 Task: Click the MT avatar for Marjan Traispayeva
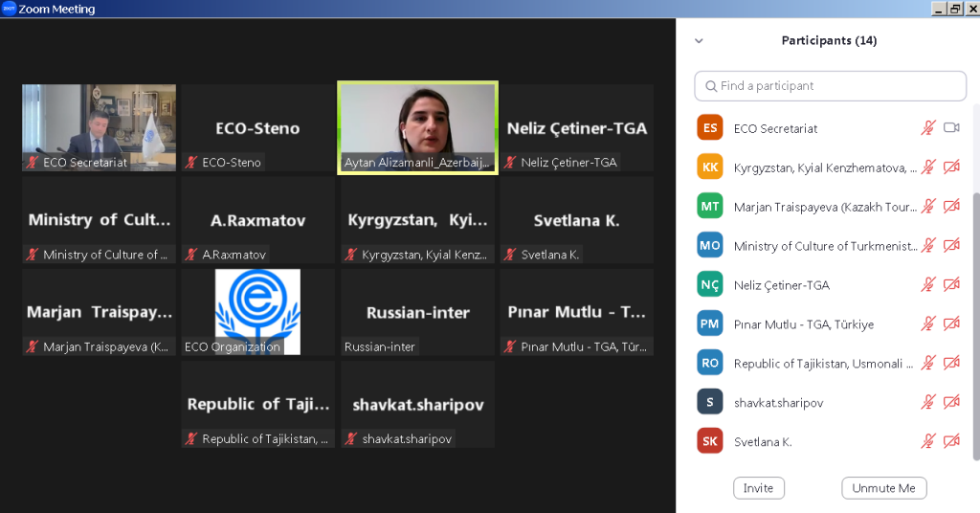point(710,207)
